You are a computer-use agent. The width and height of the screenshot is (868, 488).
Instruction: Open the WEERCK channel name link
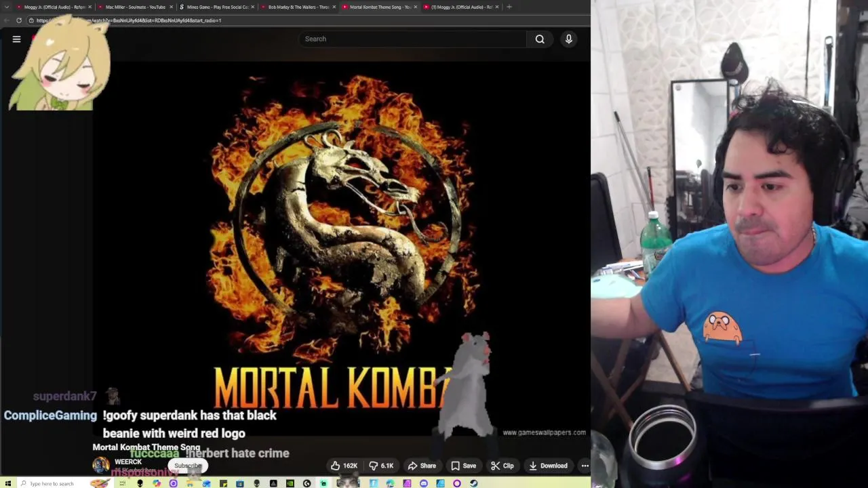point(128,462)
